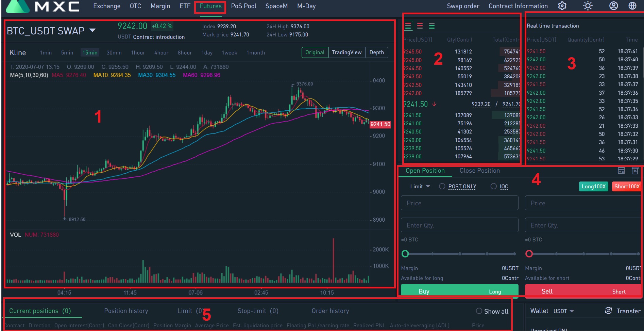Image resolution: width=644 pixels, height=331 pixels.
Task: Open the PoS Pool menu
Action: 243,6
